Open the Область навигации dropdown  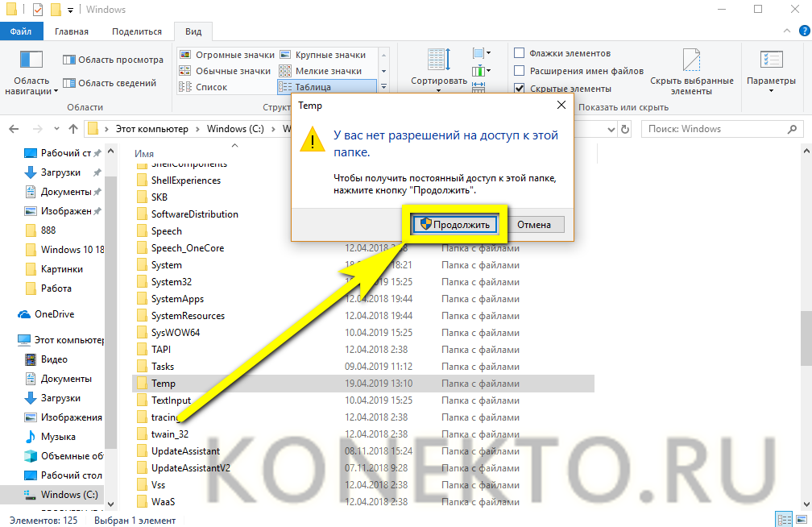31,73
